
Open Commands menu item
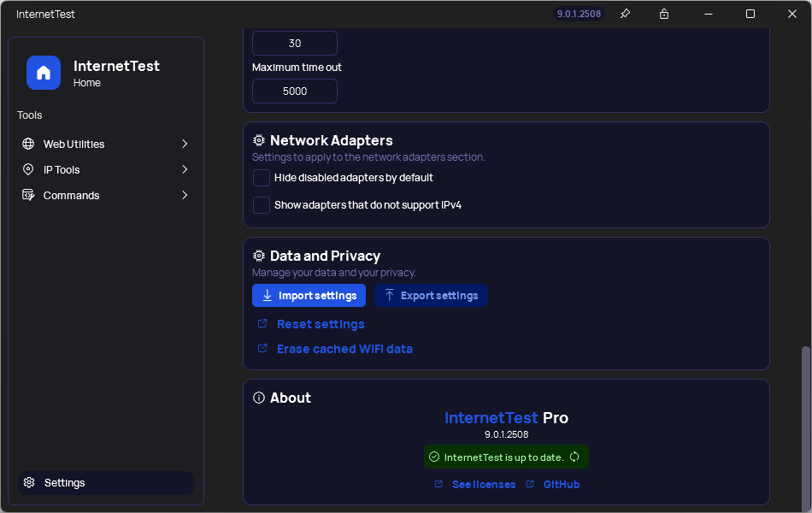tap(106, 195)
